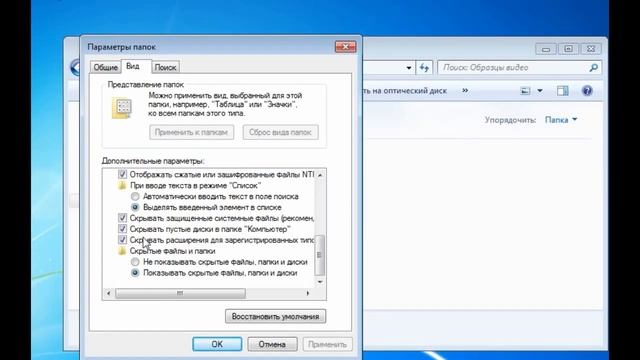640x360 pixels.
Task: Click folder icon beside Скрытые файлы и папки
Action: (x=122, y=251)
